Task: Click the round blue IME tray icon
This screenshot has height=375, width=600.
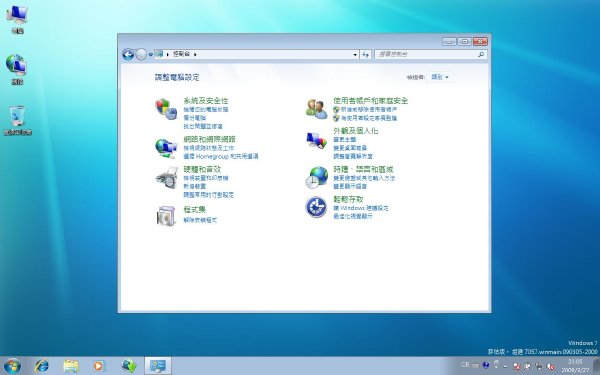Action: [486, 365]
